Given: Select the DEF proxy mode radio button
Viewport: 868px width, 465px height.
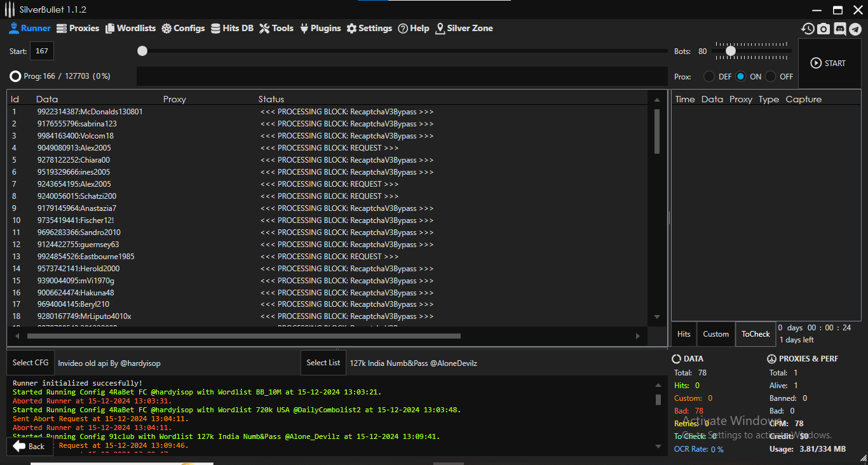Looking at the screenshot, I should [x=709, y=76].
